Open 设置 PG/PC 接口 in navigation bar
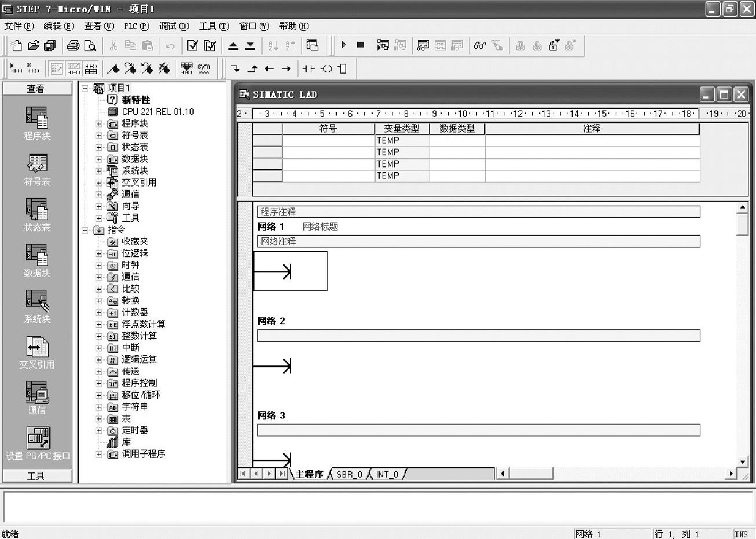This screenshot has width=756, height=539. [38, 443]
